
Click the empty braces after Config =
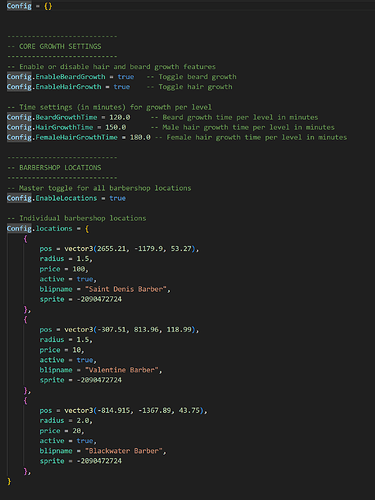click(48, 6)
